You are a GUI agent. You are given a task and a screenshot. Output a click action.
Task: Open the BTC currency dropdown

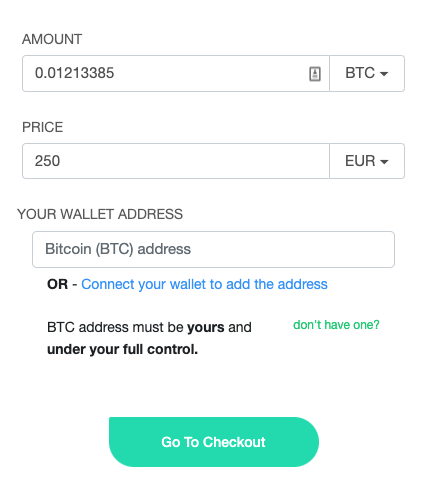point(367,73)
